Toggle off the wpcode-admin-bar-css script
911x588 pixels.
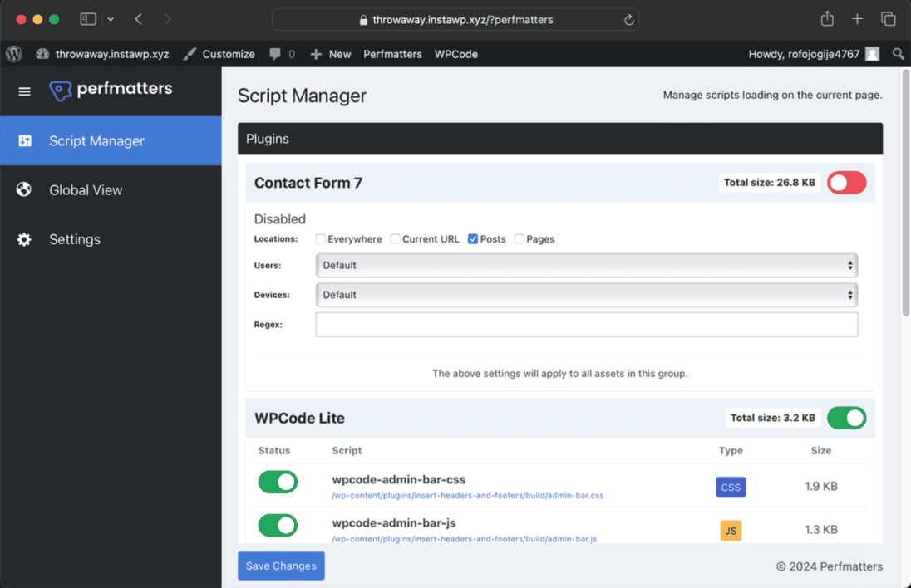pyautogui.click(x=277, y=482)
